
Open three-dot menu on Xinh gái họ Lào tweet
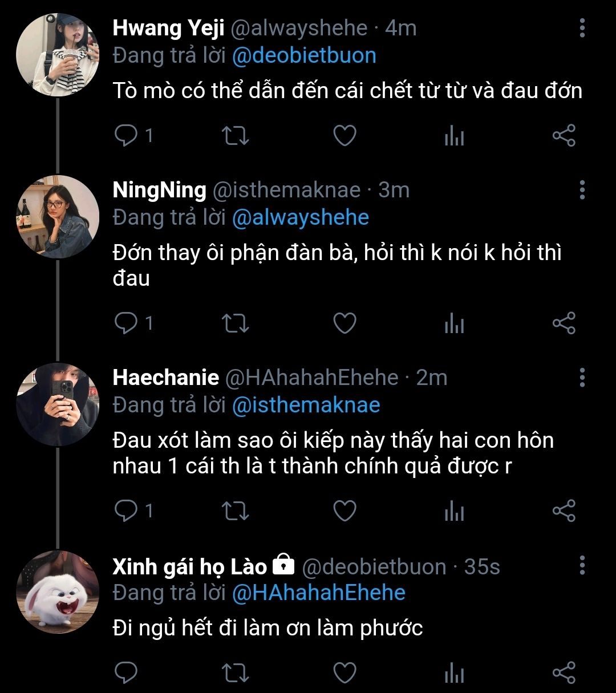[582, 565]
